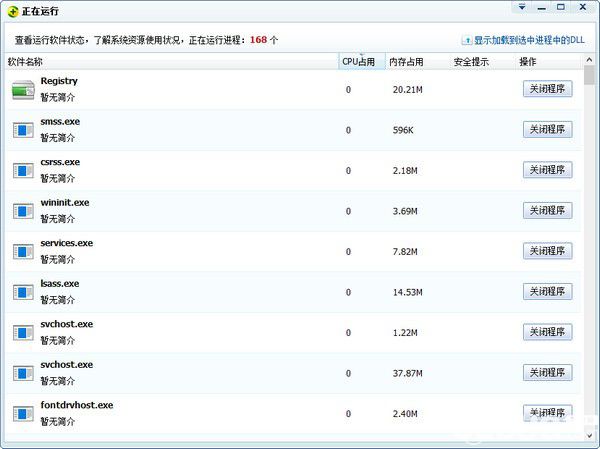Click 关闭程序 for services.exe
The image size is (600, 449).
click(548, 251)
